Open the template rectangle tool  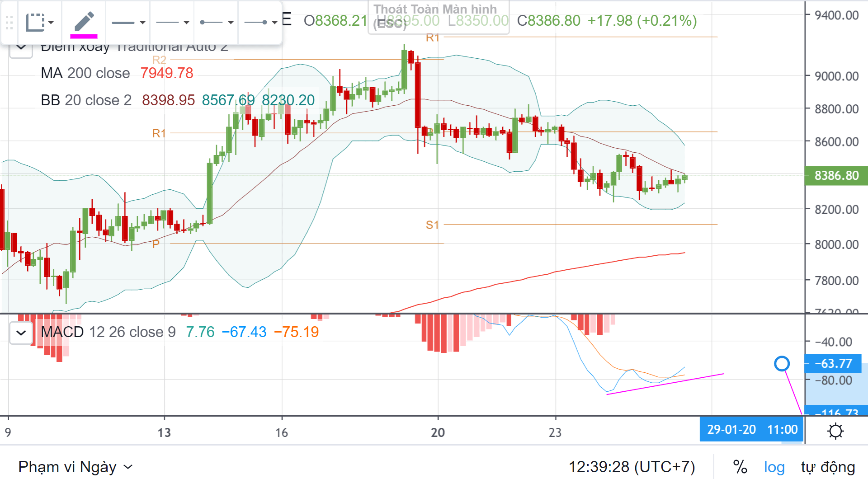[x=40, y=22]
